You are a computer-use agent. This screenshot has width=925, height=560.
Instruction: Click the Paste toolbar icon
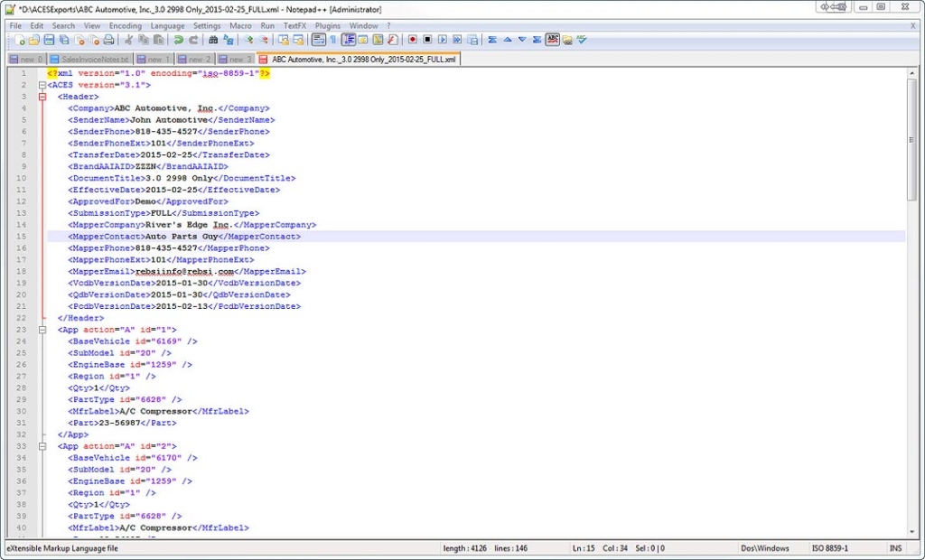158,40
